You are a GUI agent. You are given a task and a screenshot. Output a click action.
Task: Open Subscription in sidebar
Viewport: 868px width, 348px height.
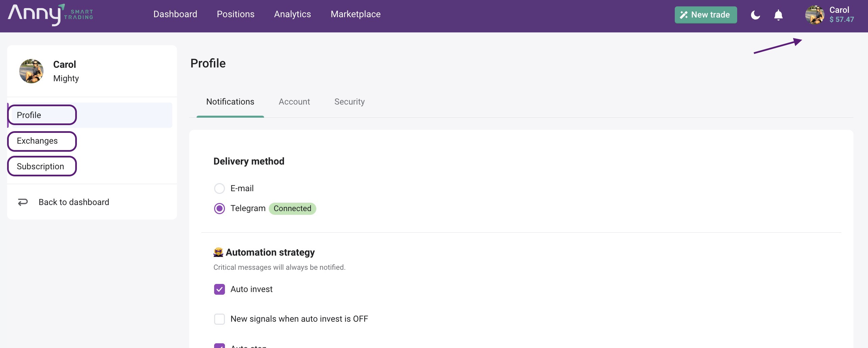tap(40, 167)
